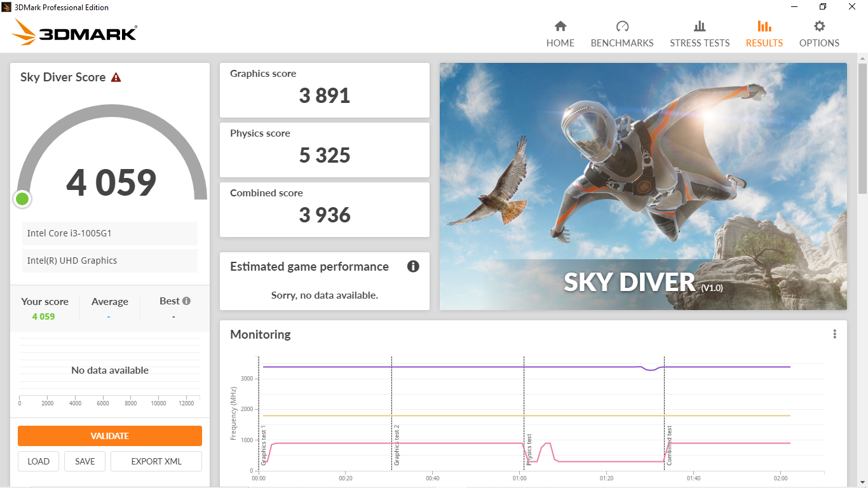Show info icon next to Best
868x488 pixels.
coord(186,301)
